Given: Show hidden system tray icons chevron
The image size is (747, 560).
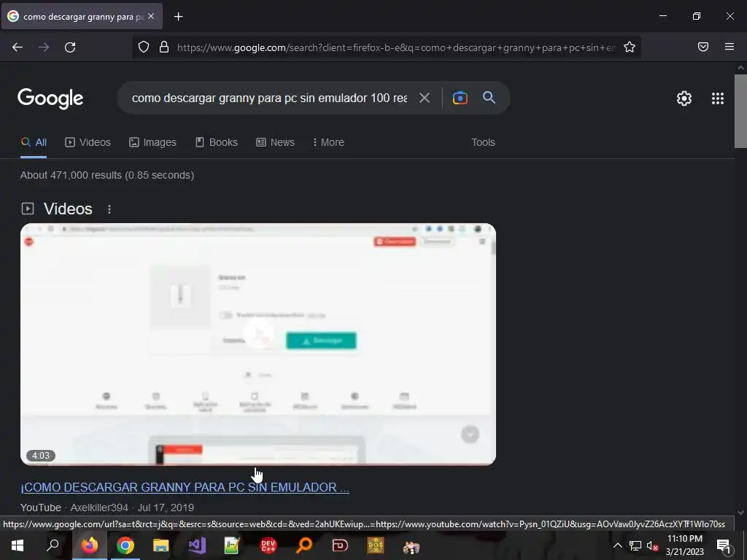Looking at the screenshot, I should point(617,545).
